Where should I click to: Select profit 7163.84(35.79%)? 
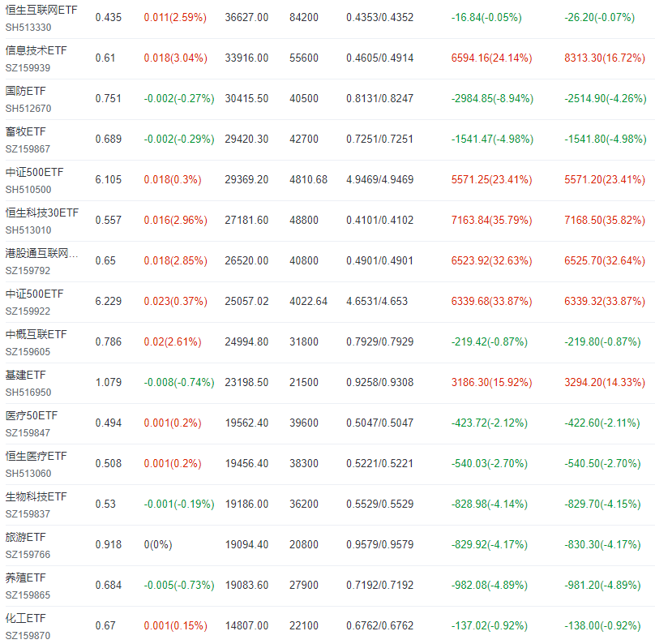pos(492,221)
